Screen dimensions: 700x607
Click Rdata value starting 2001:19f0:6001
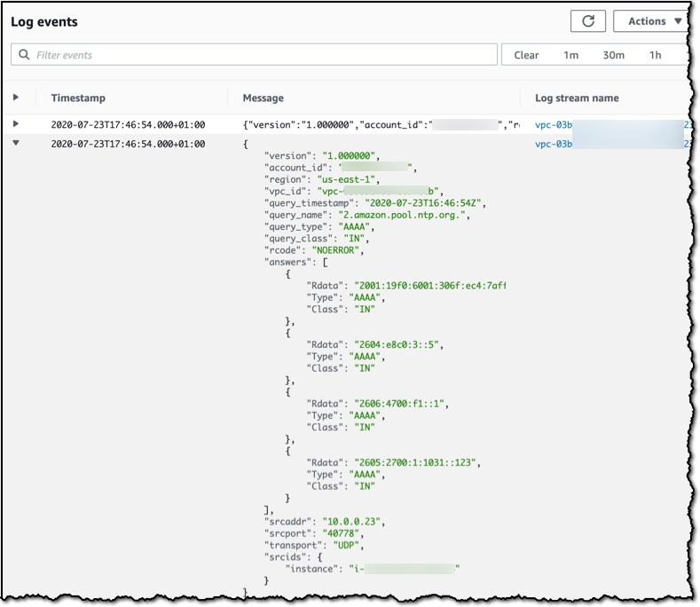tap(430, 286)
